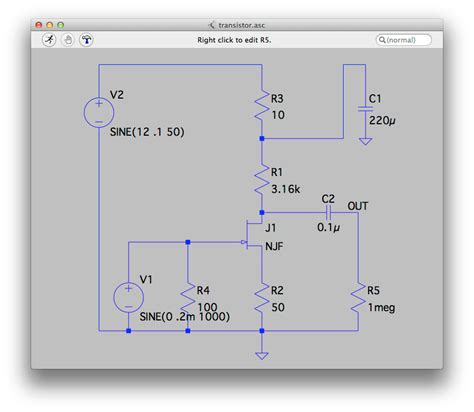Click the 220µ capacitor value

[x=382, y=120]
